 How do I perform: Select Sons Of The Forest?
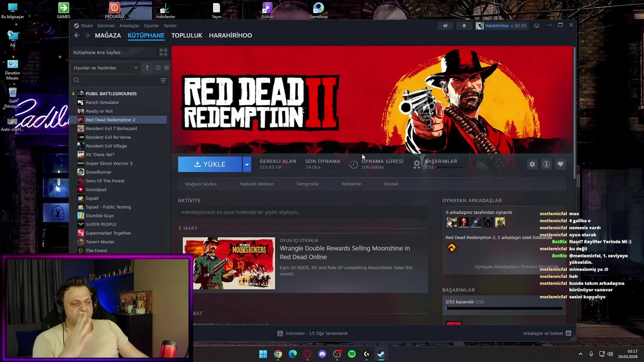coord(105,180)
